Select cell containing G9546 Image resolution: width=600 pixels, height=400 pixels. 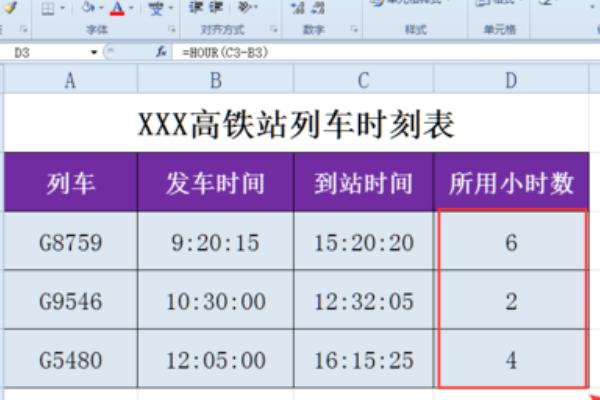[x=71, y=300]
